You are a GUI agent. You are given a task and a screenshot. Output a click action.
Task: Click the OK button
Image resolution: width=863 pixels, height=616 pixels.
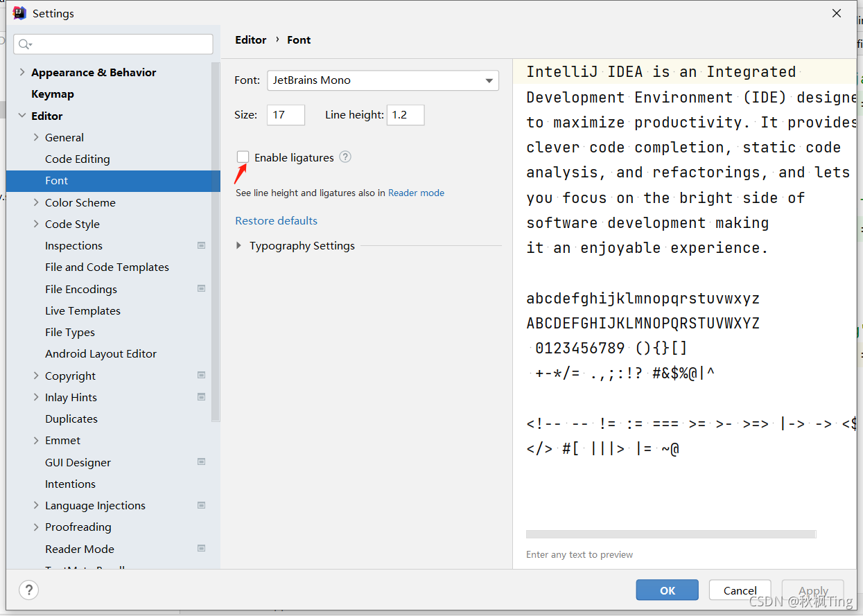pos(668,590)
